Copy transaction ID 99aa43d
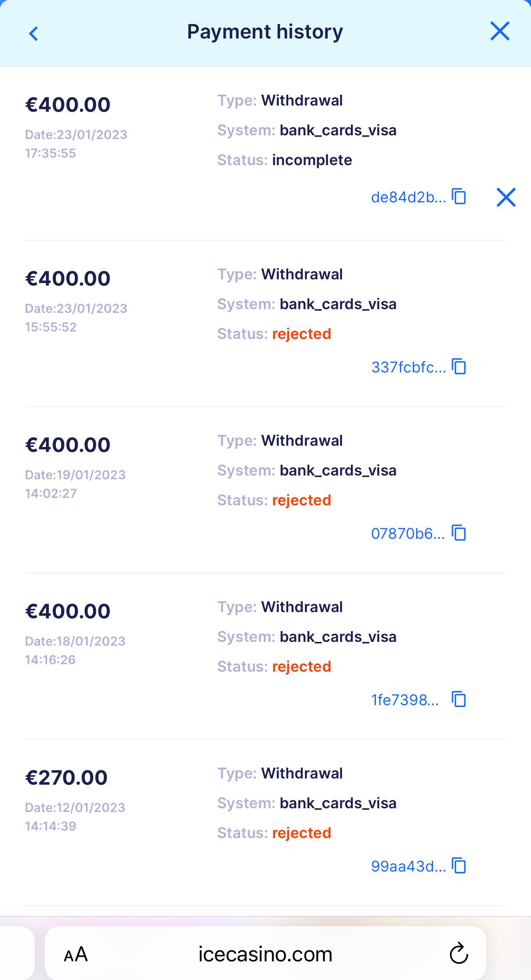The width and height of the screenshot is (531, 980). tap(459, 866)
